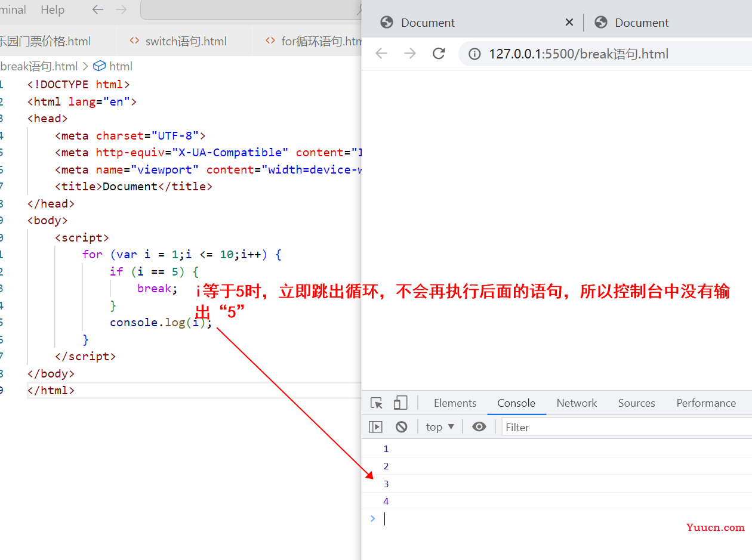Reload the page in the browser
The height and width of the screenshot is (560, 752).
pyautogui.click(x=439, y=54)
